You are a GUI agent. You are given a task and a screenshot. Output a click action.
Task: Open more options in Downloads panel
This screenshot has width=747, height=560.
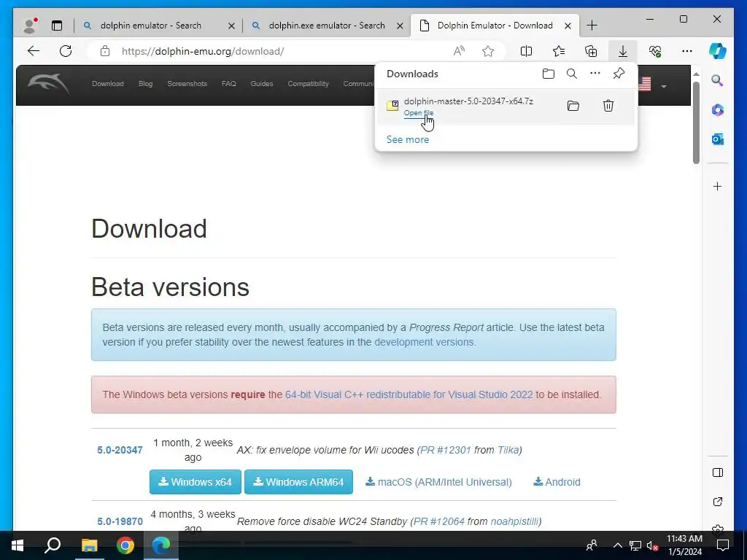(x=595, y=74)
